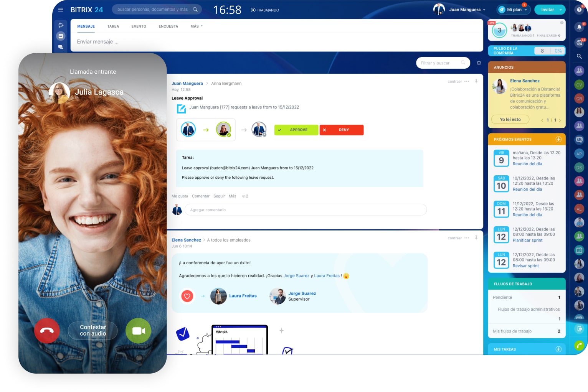Add event with plus in Próximos Eventos
Screen dimensions: 588x392
558,139
